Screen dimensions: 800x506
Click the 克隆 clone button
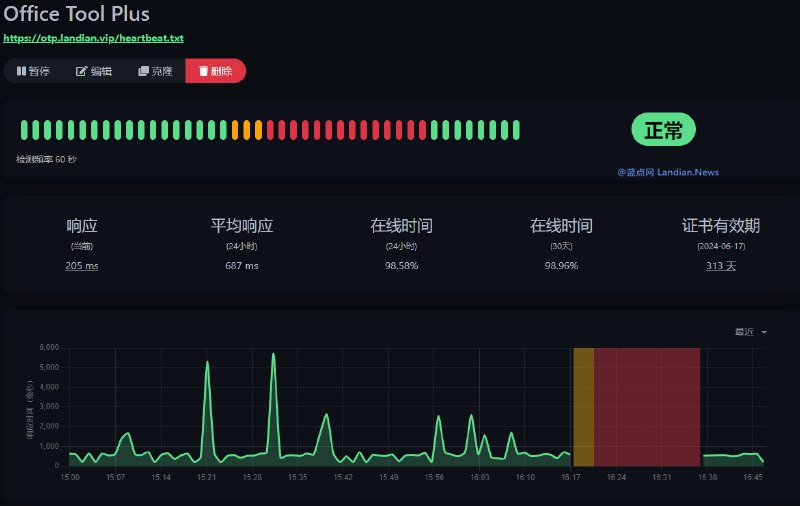[155, 71]
